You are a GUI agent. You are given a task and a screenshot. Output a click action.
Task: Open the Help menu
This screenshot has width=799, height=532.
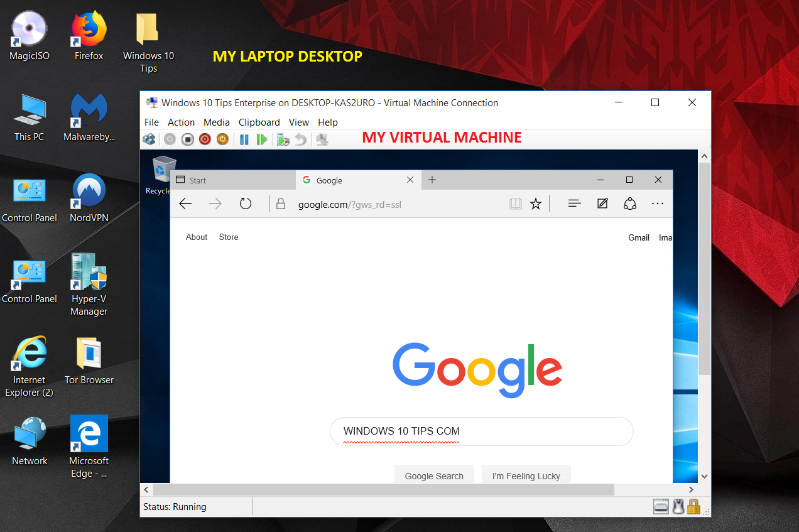point(328,122)
